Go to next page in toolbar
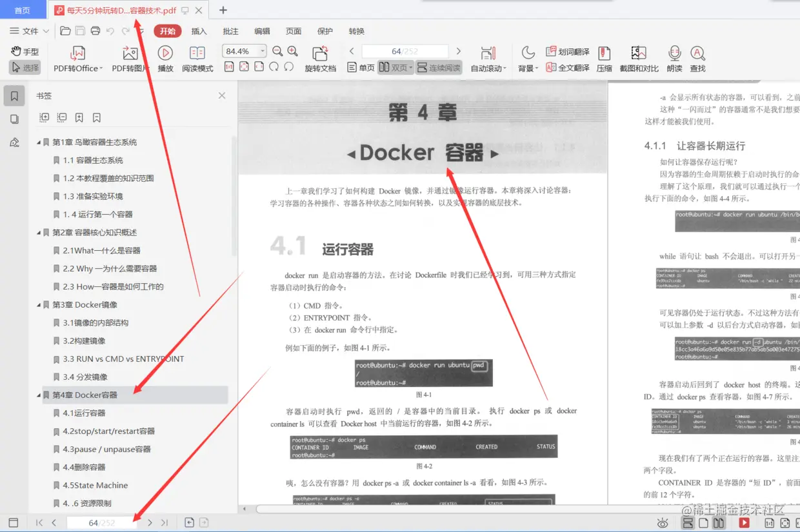The height and width of the screenshot is (532, 800). 459,52
